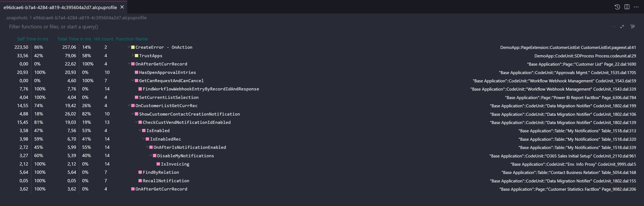
Task: Toggle match case filter option
Action: click(614, 27)
